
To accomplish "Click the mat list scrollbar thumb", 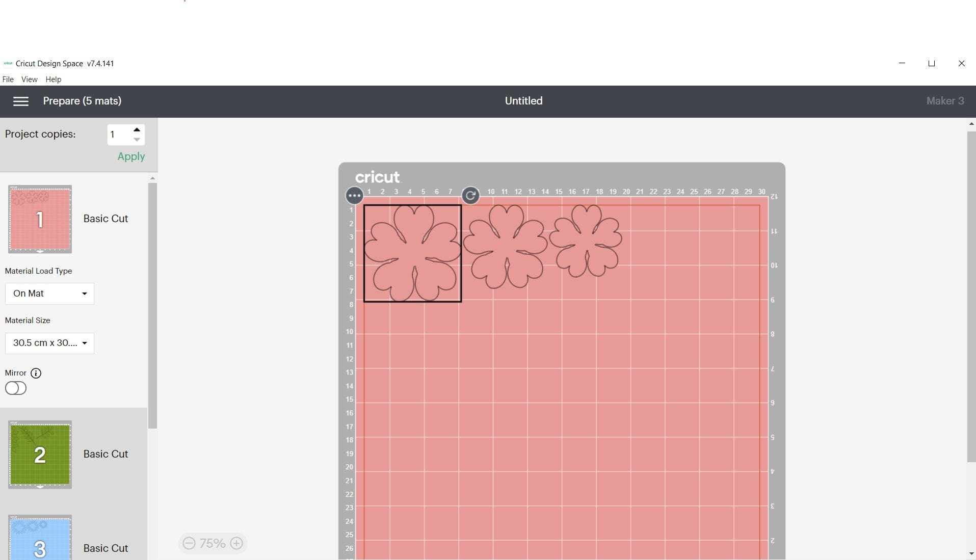I will (x=152, y=306).
